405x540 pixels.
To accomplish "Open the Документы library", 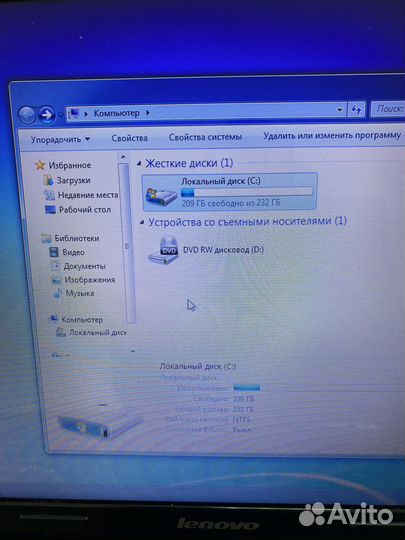I will point(85,266).
